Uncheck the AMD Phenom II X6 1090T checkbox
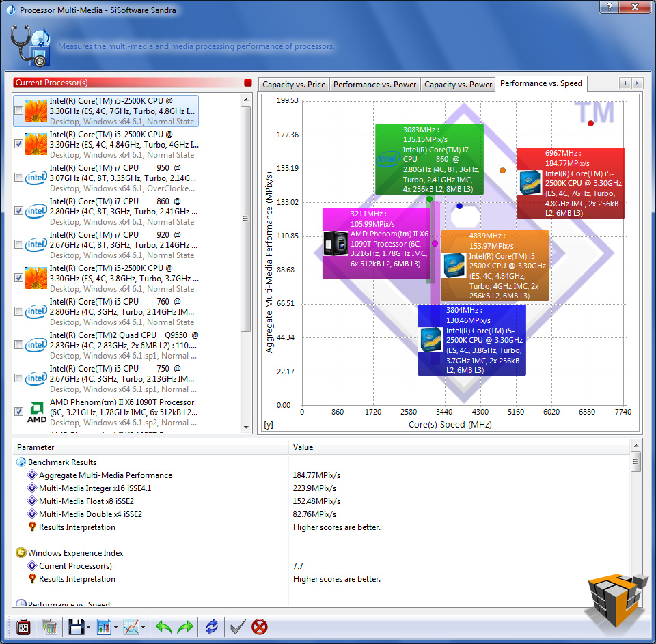Viewport: 656px width, 644px height. point(19,412)
